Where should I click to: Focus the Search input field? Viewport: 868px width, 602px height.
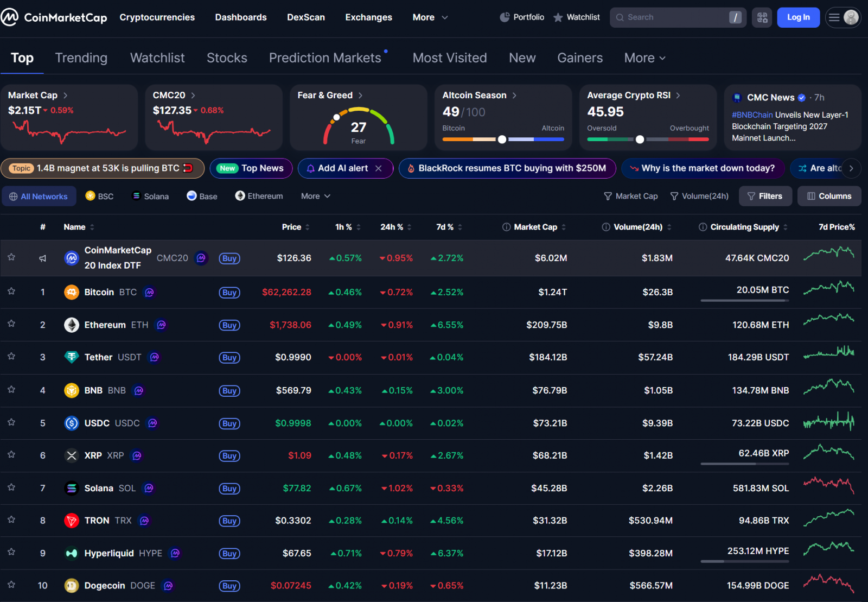tap(678, 17)
